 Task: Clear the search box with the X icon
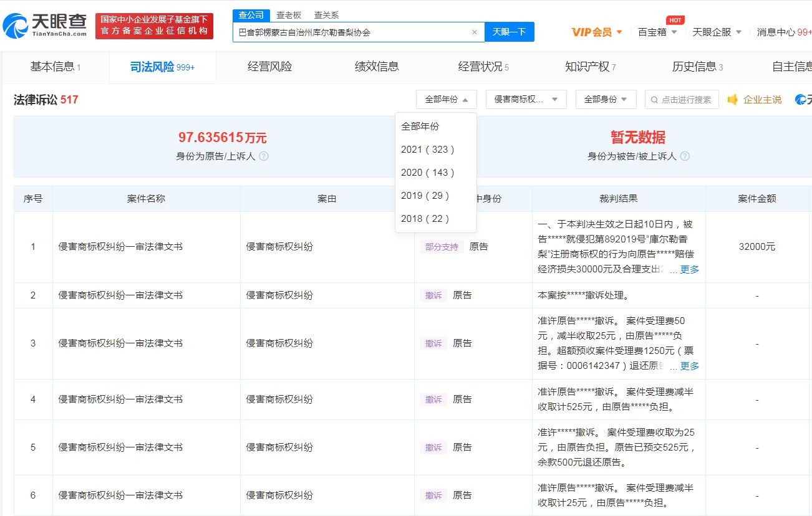pyautogui.click(x=474, y=32)
